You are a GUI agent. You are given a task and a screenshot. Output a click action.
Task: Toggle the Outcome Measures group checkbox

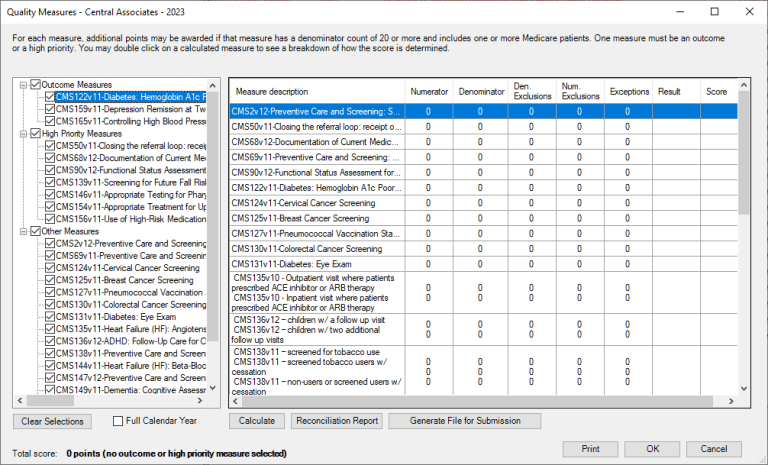click(x=35, y=85)
